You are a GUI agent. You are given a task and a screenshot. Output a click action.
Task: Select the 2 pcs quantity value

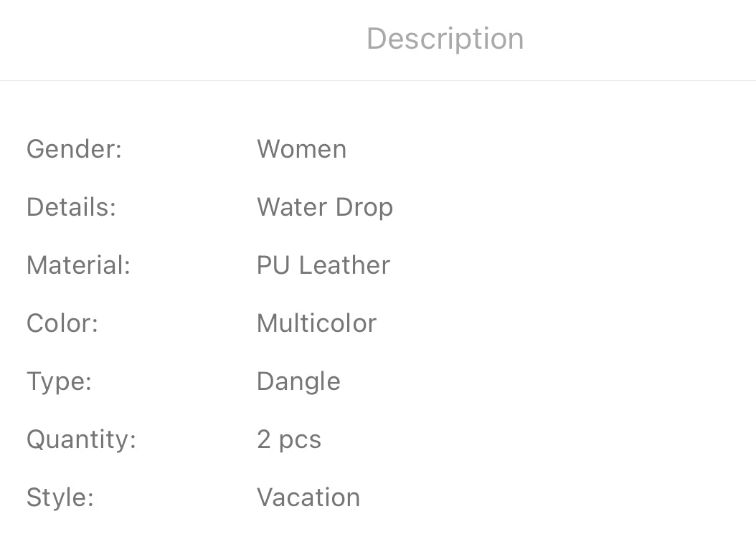(x=288, y=439)
